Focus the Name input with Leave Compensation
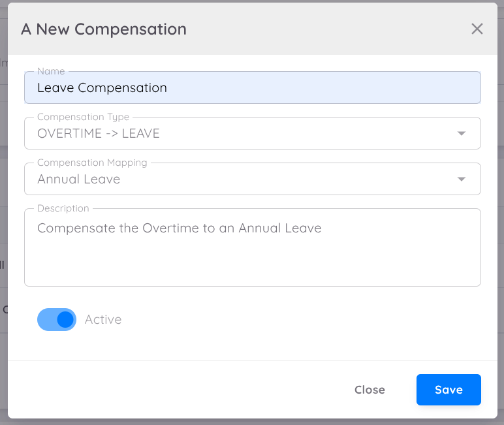504x425 pixels. pos(252,88)
